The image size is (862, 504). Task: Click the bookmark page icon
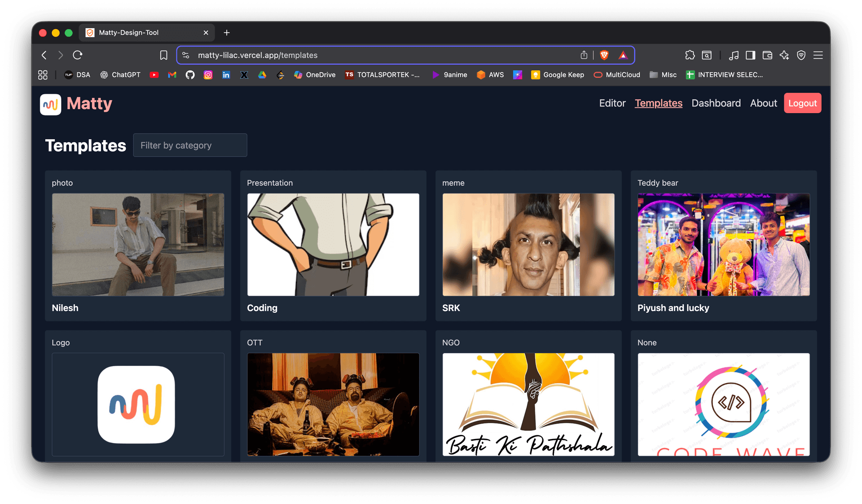point(163,55)
